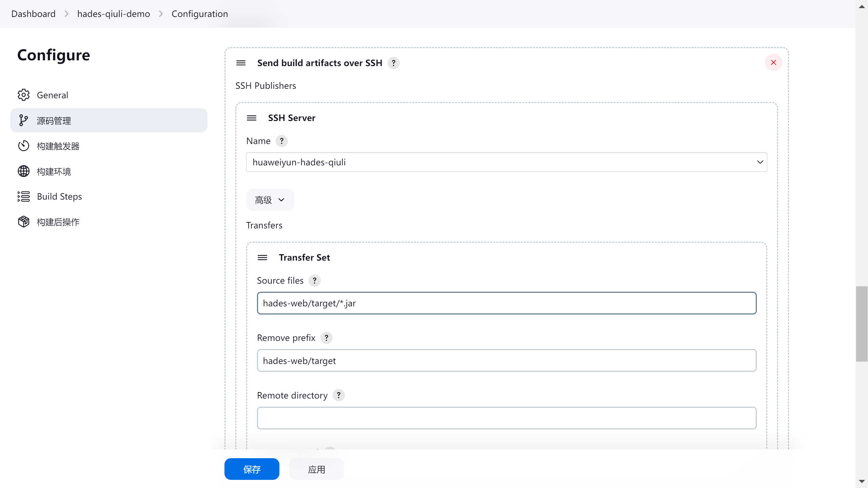
Task: Click the 构建后操作 package icon
Action: 23,222
